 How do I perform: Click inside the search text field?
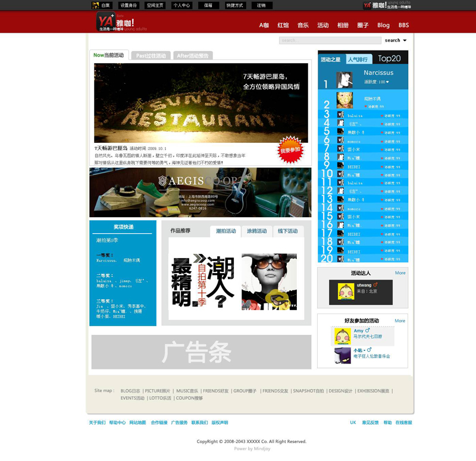pyautogui.click(x=330, y=40)
